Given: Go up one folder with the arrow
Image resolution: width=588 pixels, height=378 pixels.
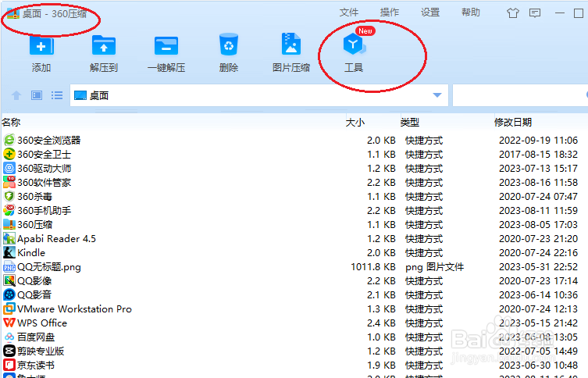Looking at the screenshot, I should (16, 95).
